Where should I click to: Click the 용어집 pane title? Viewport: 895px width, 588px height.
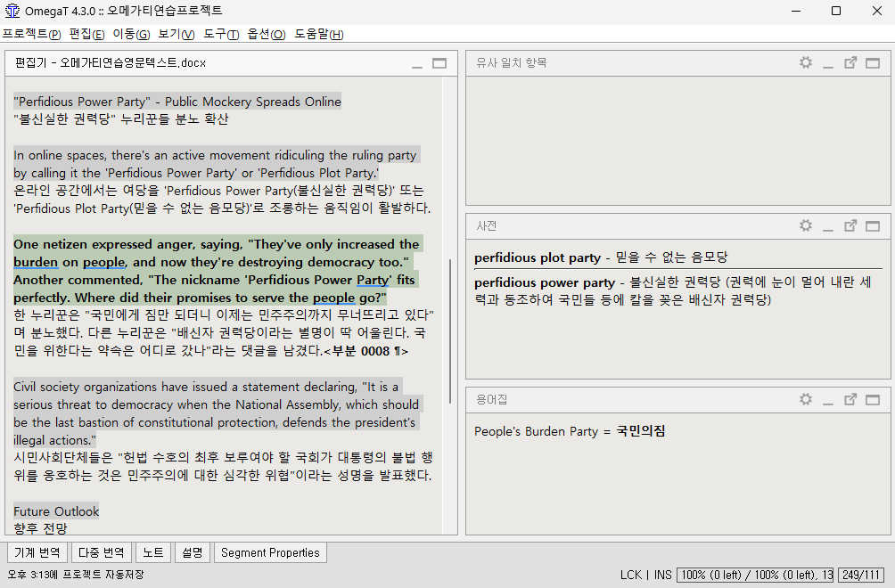pos(491,399)
